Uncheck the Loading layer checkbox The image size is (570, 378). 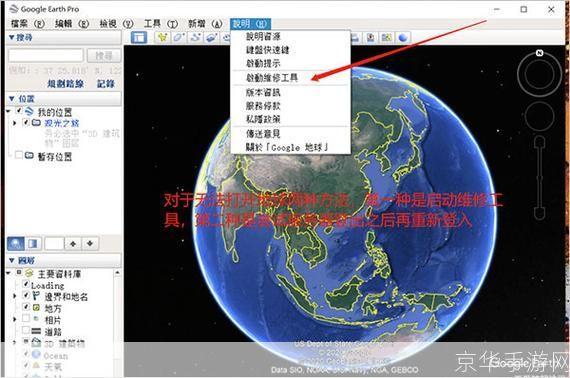[x=26, y=284]
